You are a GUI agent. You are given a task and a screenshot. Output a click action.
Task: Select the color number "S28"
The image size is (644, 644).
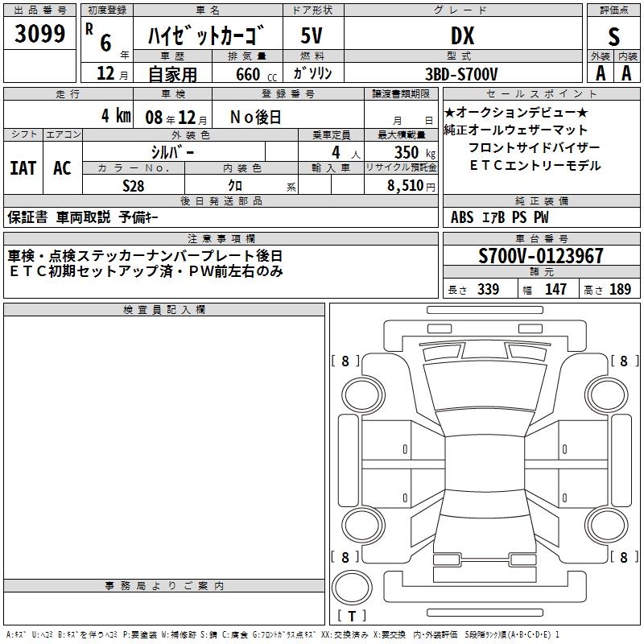point(134,186)
